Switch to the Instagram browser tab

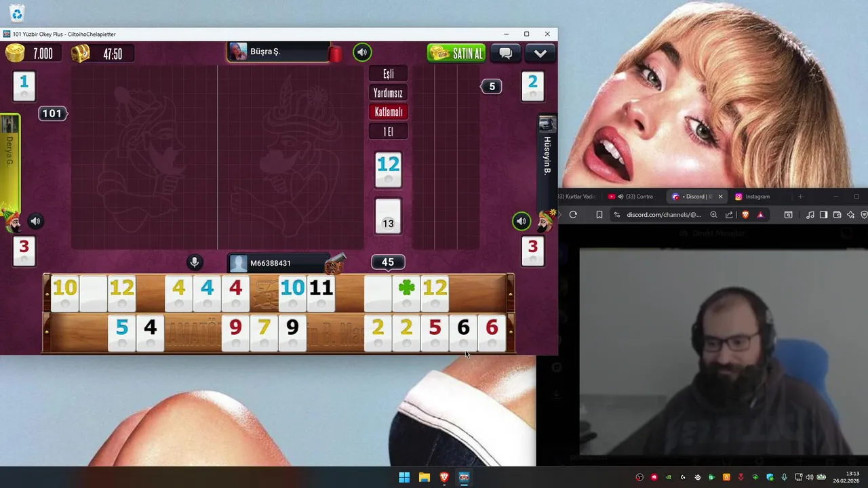tap(757, 197)
